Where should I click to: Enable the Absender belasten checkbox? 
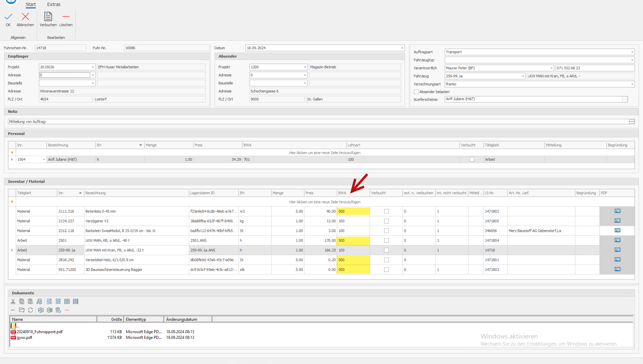tap(416, 92)
